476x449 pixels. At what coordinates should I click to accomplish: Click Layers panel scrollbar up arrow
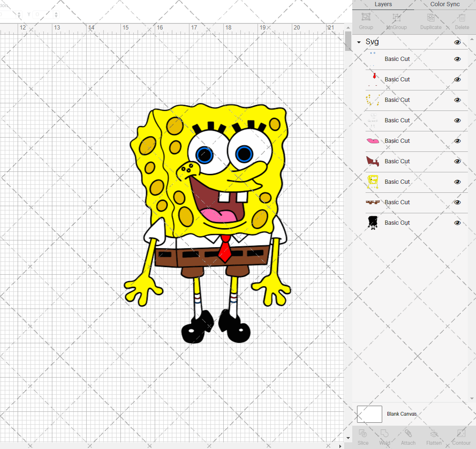472,39
